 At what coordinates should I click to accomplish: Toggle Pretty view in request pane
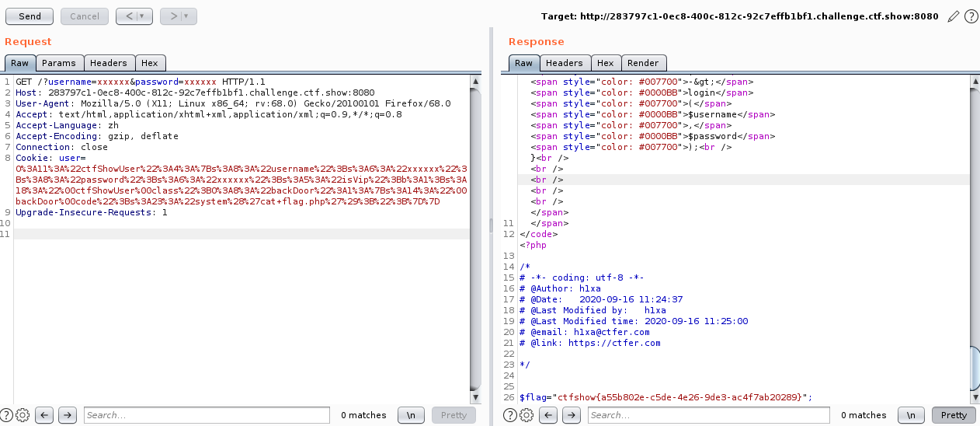click(454, 415)
